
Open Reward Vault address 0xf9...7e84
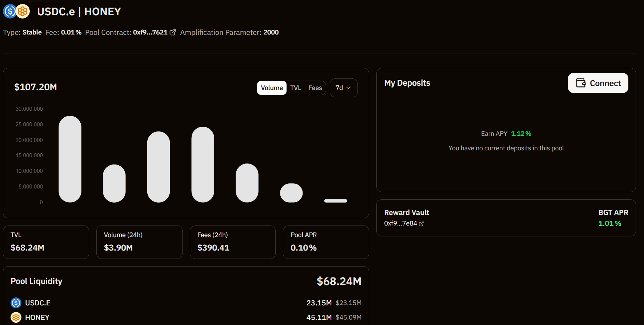[x=400, y=223]
